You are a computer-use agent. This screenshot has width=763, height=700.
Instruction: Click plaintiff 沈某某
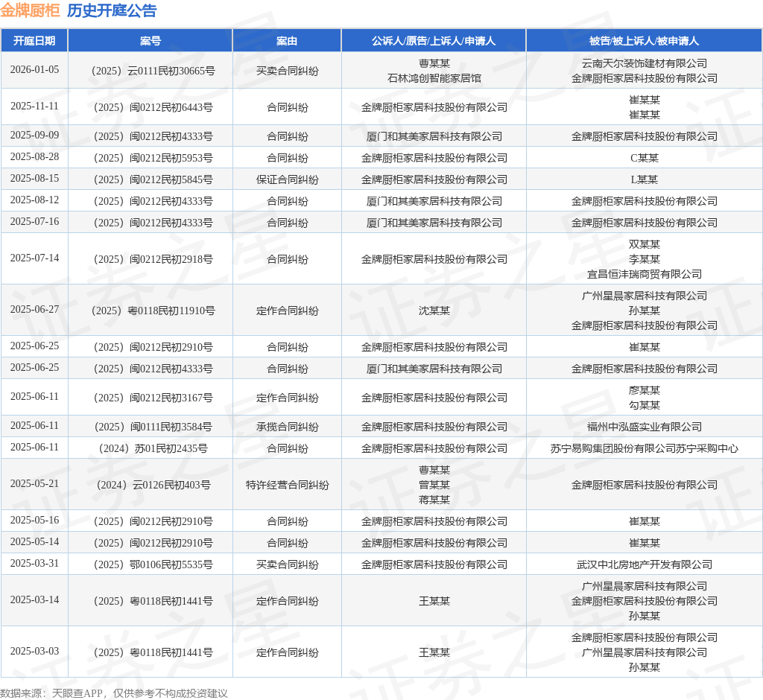point(434,311)
